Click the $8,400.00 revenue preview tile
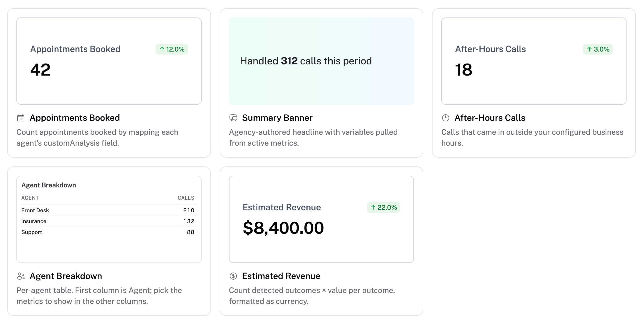Viewport: 644px width, 329px height. click(321, 219)
